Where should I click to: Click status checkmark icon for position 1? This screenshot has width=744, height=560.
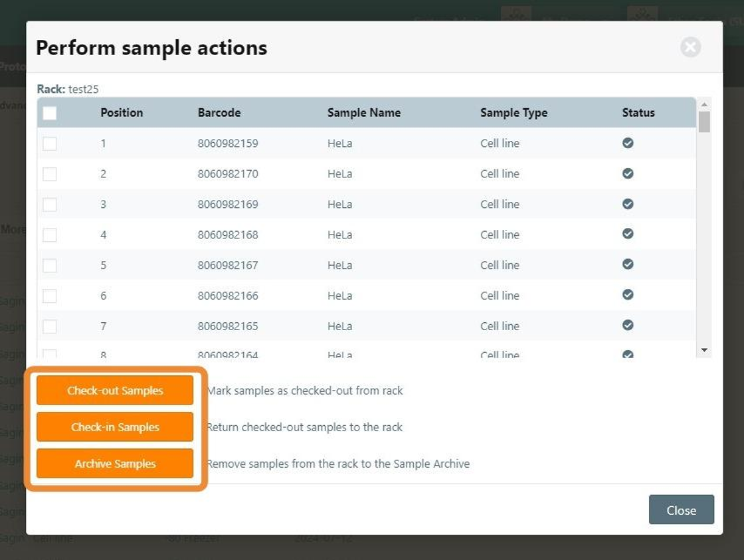pos(628,143)
